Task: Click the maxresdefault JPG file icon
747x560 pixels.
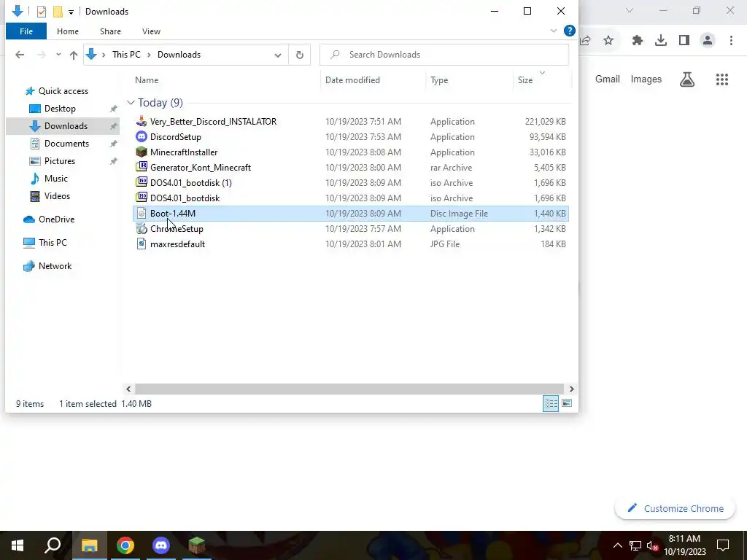Action: point(141,244)
